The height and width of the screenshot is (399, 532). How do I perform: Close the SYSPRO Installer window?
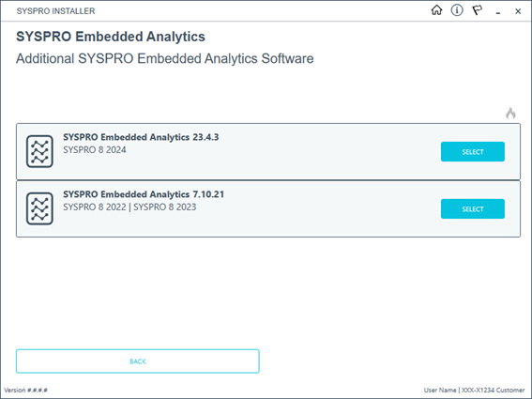(x=518, y=11)
